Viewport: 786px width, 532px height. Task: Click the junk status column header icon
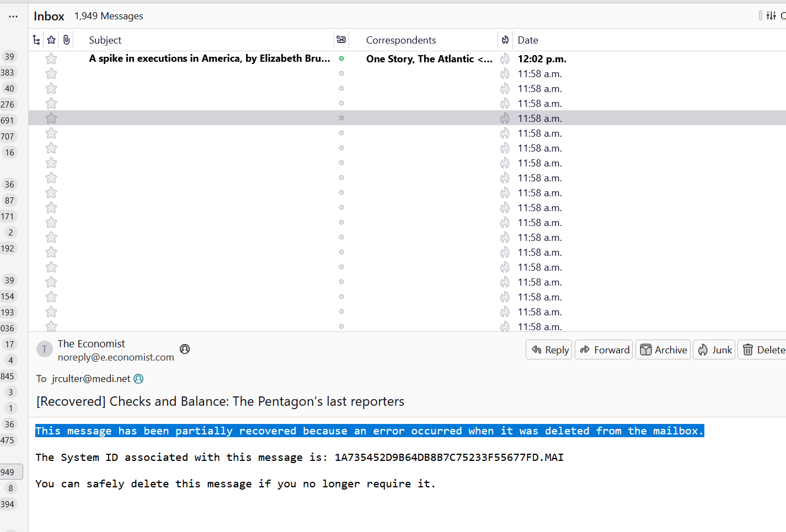coord(505,40)
